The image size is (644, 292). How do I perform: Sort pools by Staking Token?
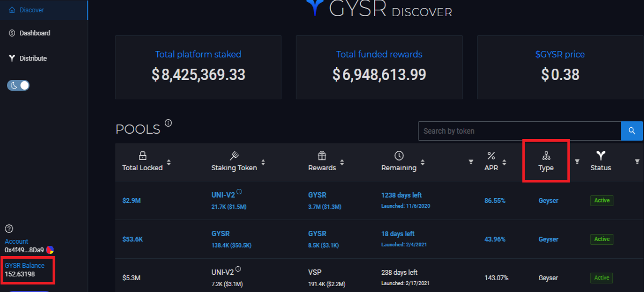pyautogui.click(x=263, y=162)
